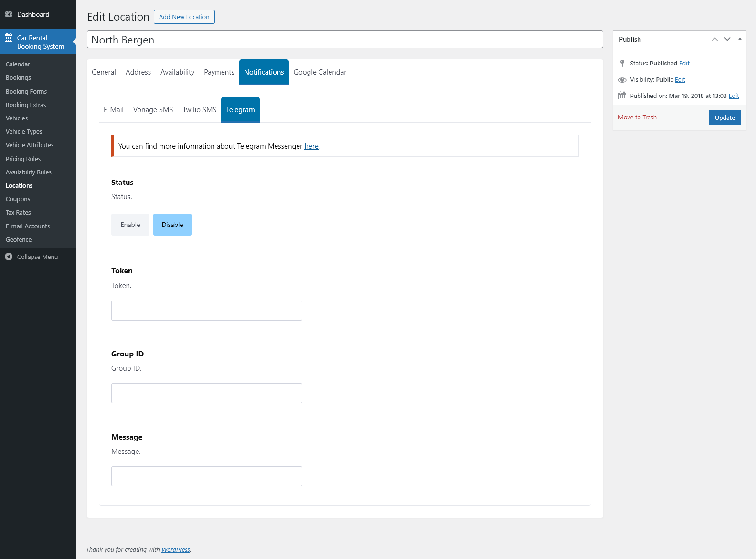The image size is (756, 559).
Task: Edit the published status
Action: pyautogui.click(x=684, y=64)
